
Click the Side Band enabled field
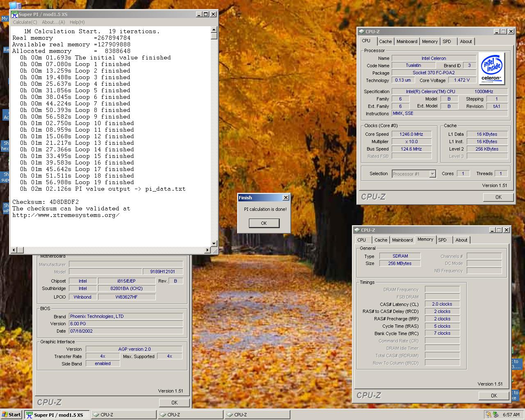(103, 363)
